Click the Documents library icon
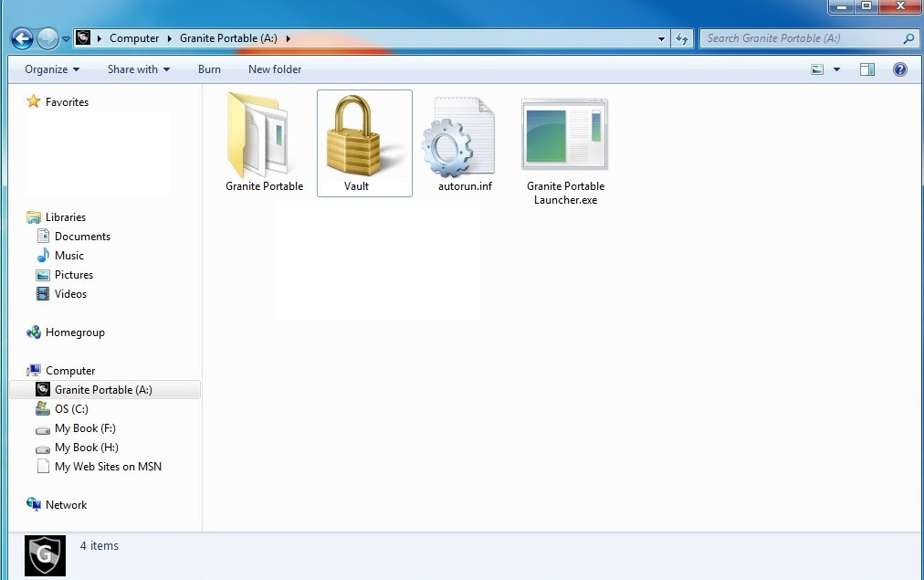This screenshot has width=924, height=580. (43, 237)
